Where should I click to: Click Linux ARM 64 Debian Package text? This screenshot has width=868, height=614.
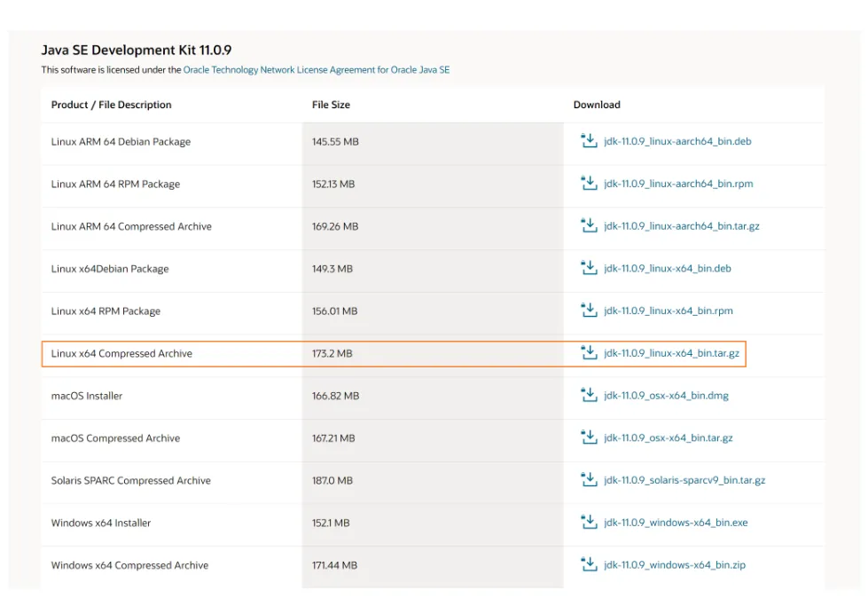(x=121, y=142)
